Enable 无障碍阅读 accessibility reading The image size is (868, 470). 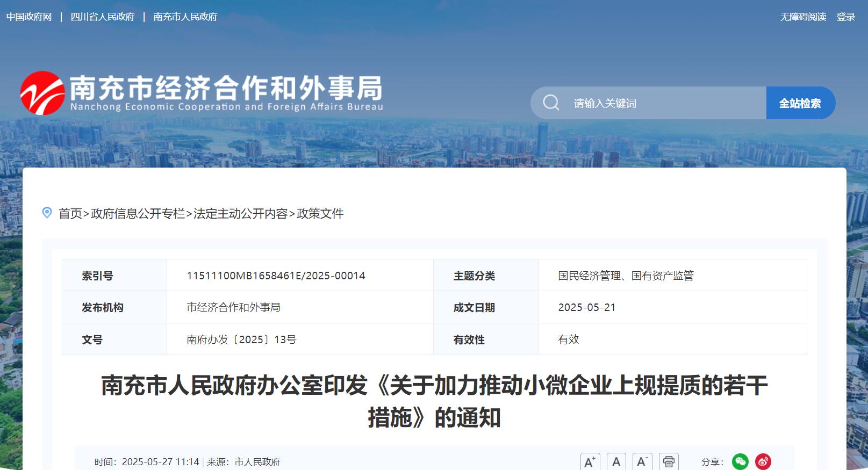[x=803, y=17]
